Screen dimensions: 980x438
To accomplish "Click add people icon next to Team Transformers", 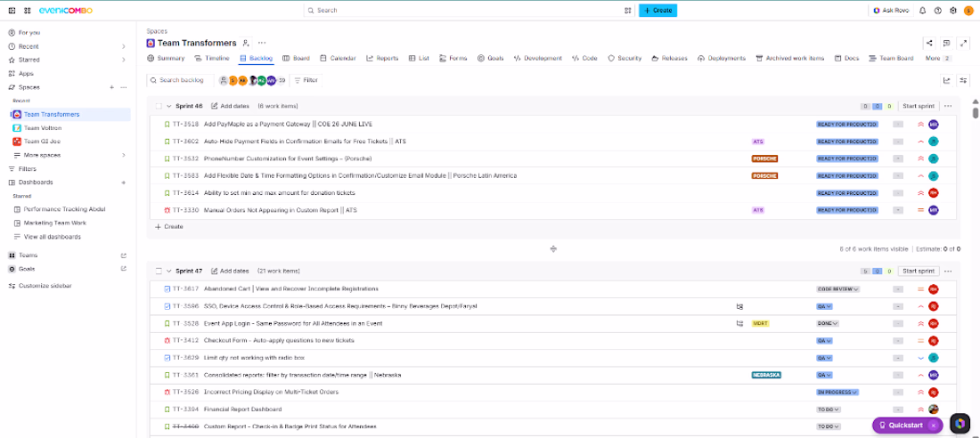I will [x=246, y=43].
